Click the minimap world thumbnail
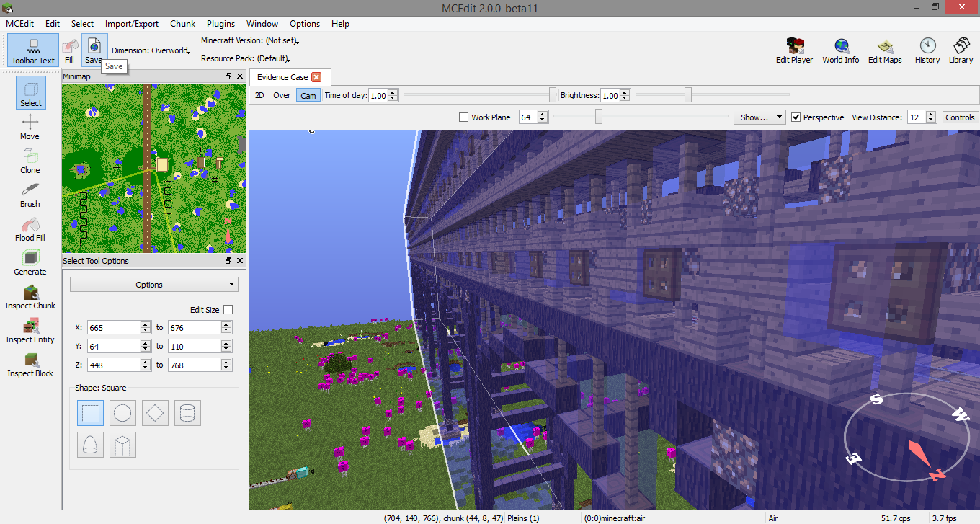Viewport: 980px width, 524px height. point(154,168)
